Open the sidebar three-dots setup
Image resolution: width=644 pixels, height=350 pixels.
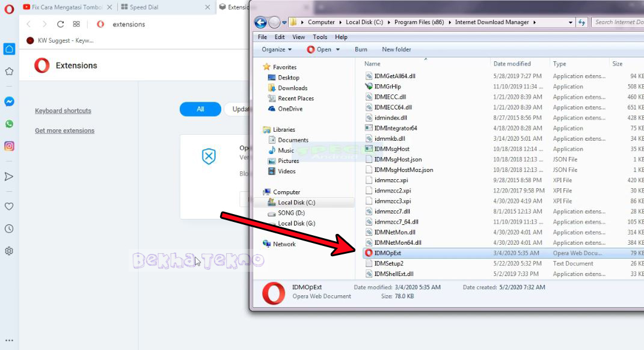pyautogui.click(x=9, y=340)
